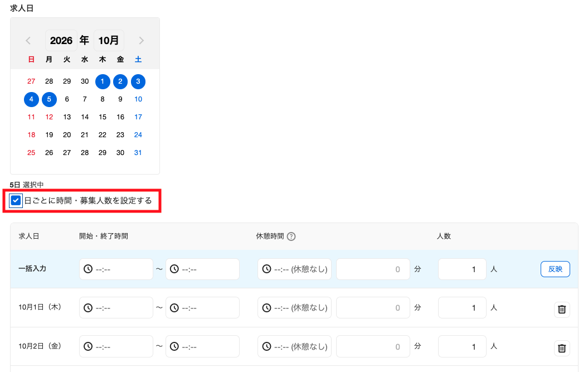
Task: Select October 6 in the calendar
Action: coord(67,99)
